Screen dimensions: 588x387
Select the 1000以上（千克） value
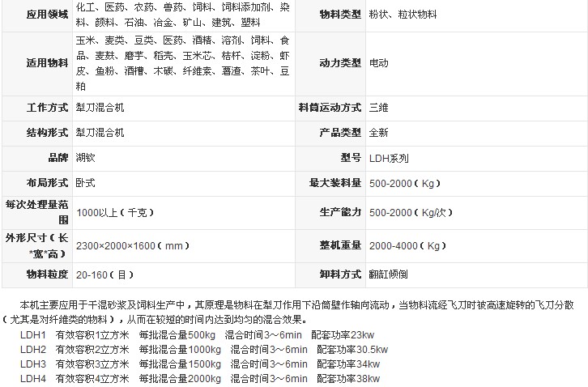click(x=112, y=213)
